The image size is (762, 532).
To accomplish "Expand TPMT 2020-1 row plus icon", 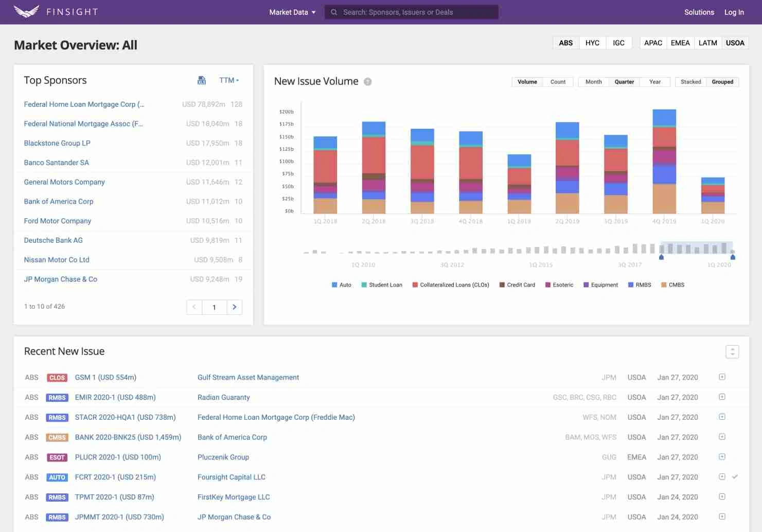I will pyautogui.click(x=722, y=496).
